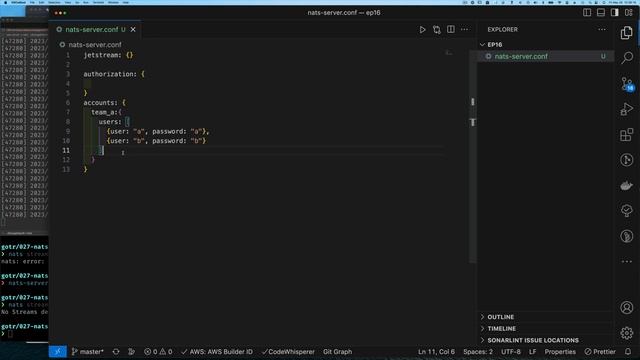Toggle the bottom panel layout
640x360 pixels.
[601, 13]
